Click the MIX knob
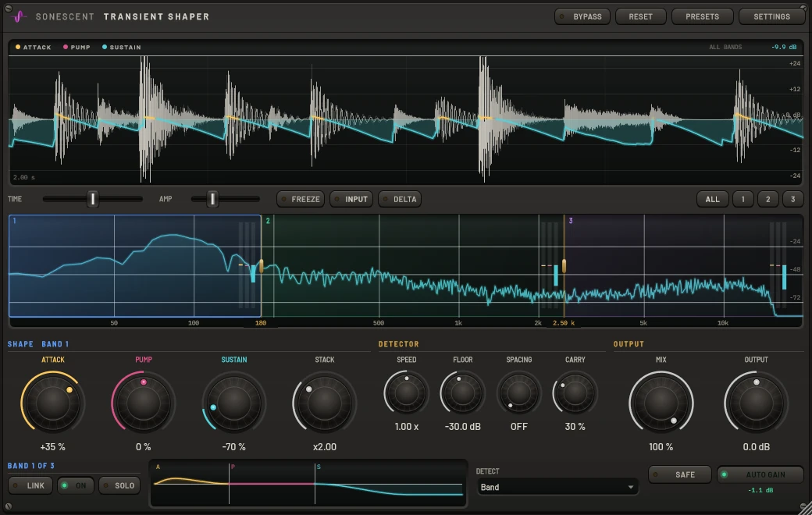Screen dimensions: 812x515 (661, 402)
